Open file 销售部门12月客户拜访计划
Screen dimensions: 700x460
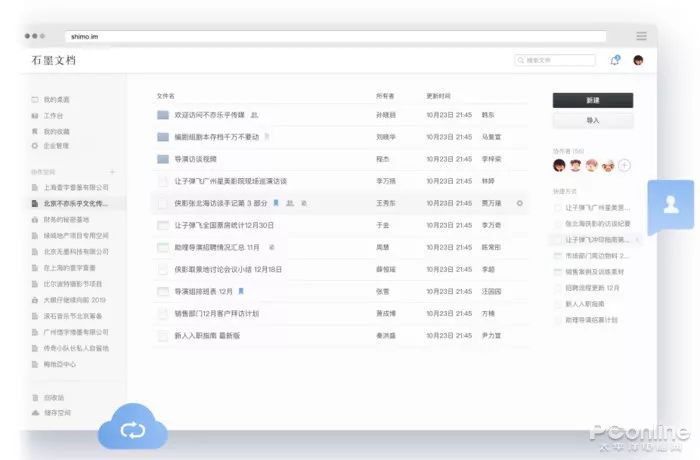(x=217, y=314)
